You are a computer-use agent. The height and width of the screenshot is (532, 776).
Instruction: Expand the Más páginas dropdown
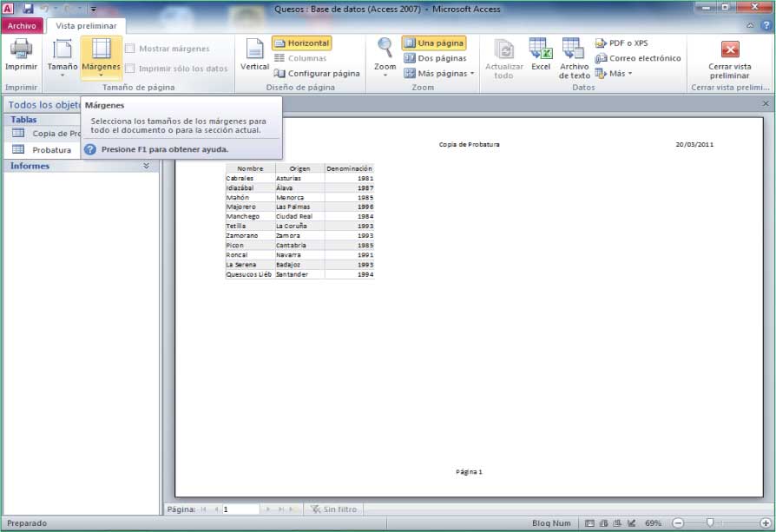(x=439, y=74)
